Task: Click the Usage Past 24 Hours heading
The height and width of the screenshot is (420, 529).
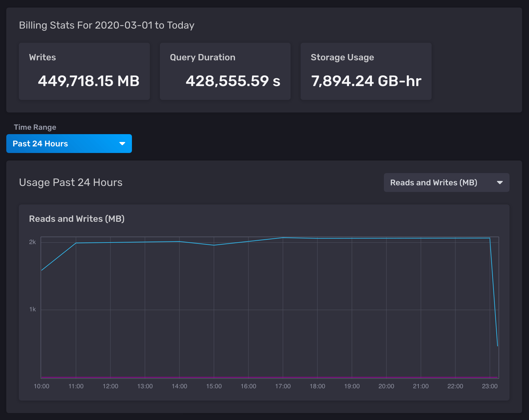Action: 71,183
